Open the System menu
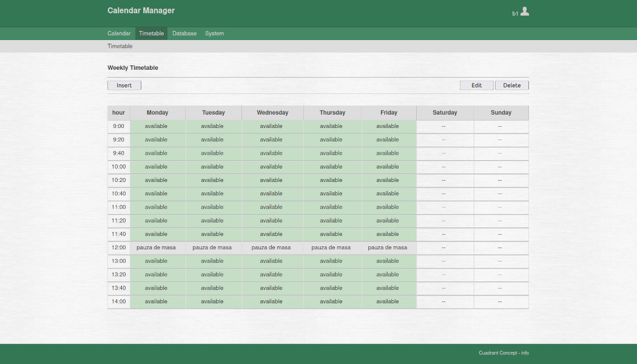Screen dimensions: 637x364 point(214,33)
